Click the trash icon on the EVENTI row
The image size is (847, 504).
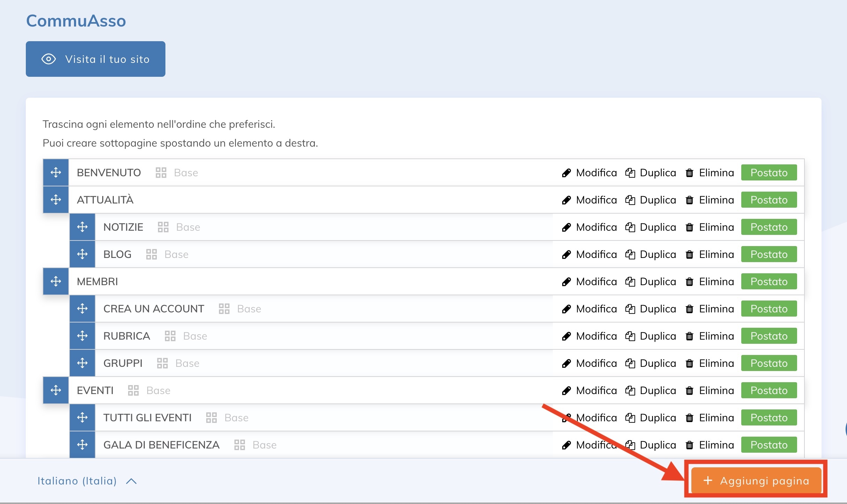(x=689, y=391)
